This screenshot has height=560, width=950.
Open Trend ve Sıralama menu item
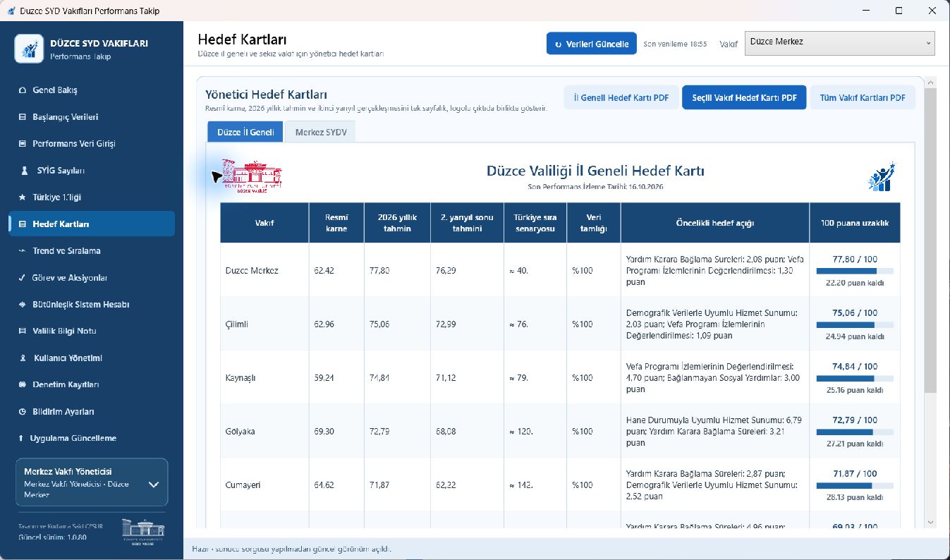[x=92, y=251]
